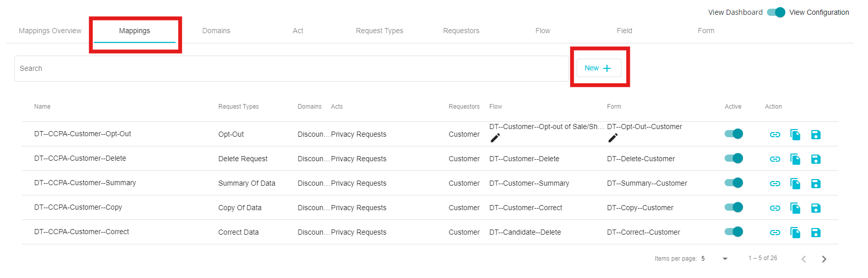Copy the DT--CCPA-Customer--Copy mapping
The width and height of the screenshot is (868, 278).
[795, 208]
